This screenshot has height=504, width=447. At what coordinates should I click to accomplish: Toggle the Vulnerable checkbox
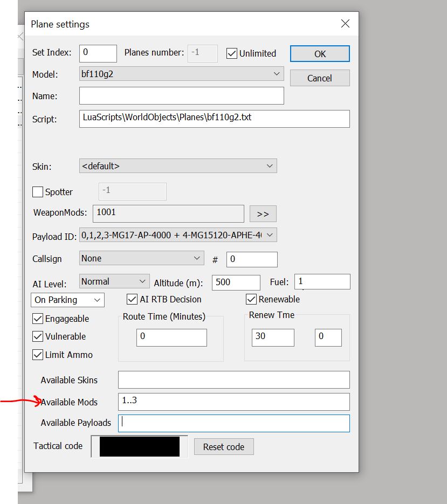click(x=38, y=336)
